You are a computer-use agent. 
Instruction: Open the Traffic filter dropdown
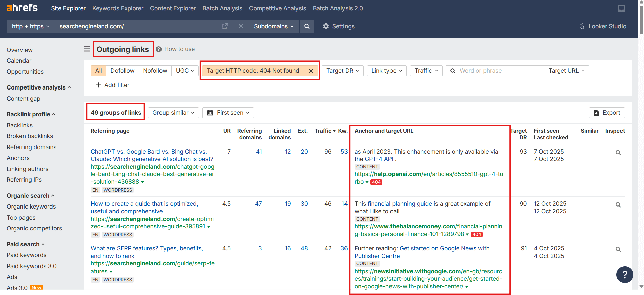click(426, 71)
